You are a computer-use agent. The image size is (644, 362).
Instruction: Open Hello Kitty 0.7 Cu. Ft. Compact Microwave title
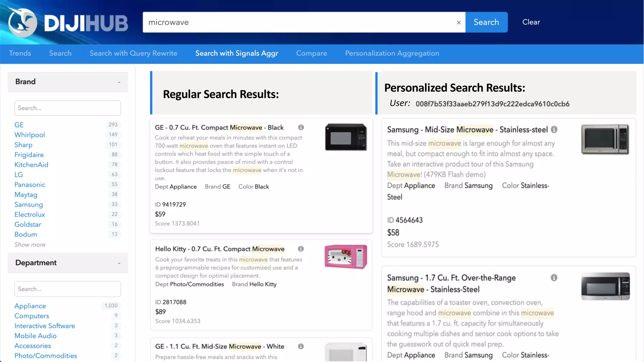(220, 249)
